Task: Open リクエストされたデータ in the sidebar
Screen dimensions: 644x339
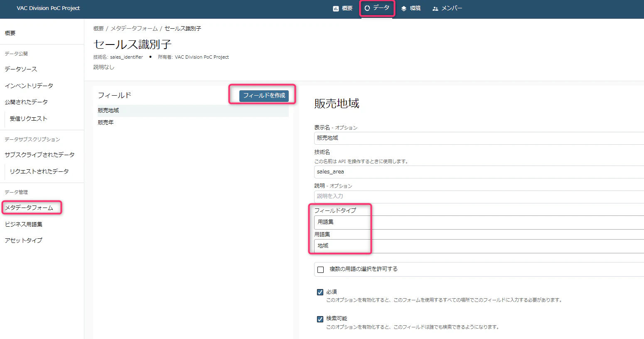Action: point(39,171)
